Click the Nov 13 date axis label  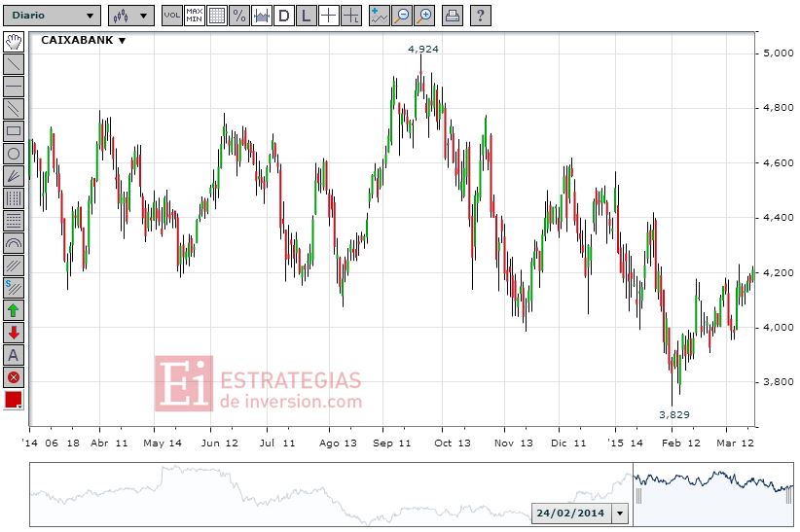513,443
